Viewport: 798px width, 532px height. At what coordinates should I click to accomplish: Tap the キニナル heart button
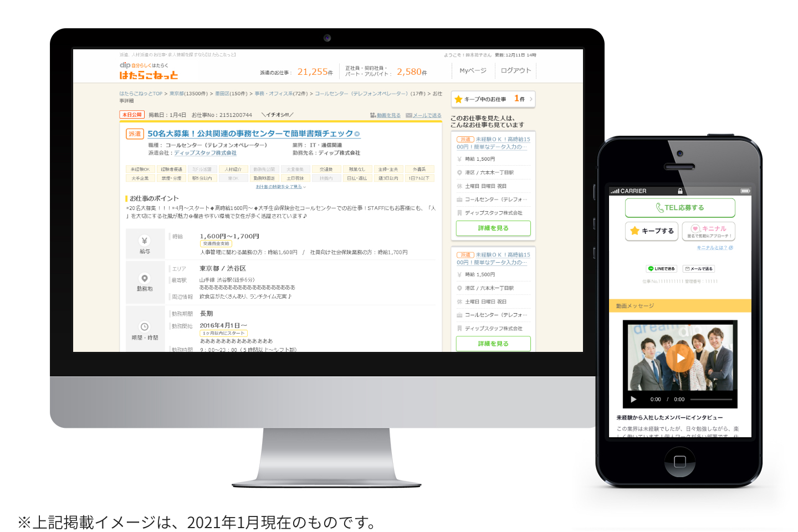(x=709, y=231)
